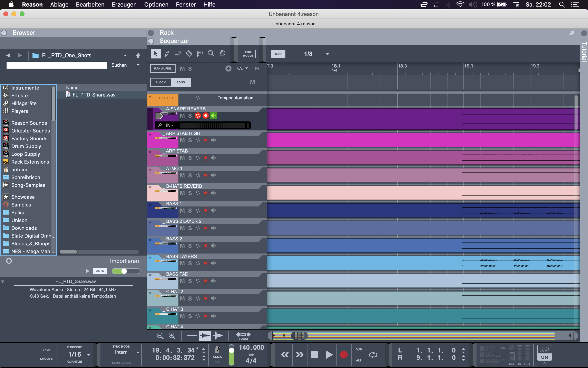The height and width of the screenshot is (368, 588).
Task: Click the metronome click icon
Action: 217,350
